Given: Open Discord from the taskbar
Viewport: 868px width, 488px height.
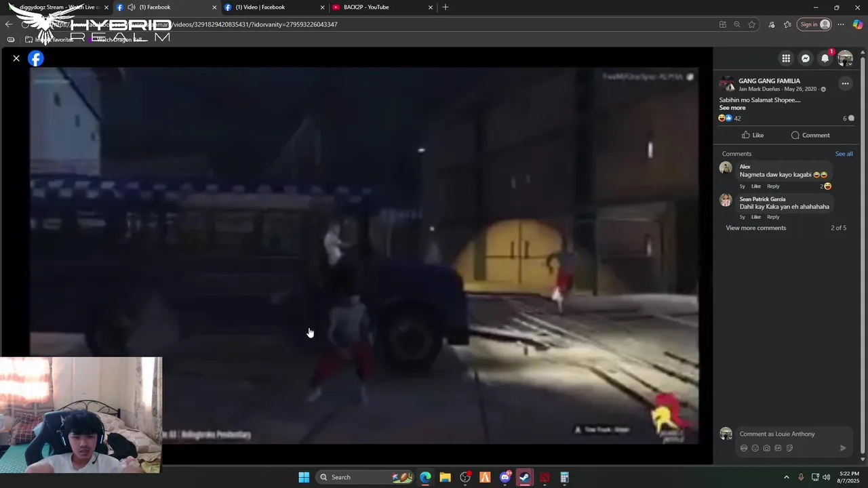Looking at the screenshot, I should 505,477.
